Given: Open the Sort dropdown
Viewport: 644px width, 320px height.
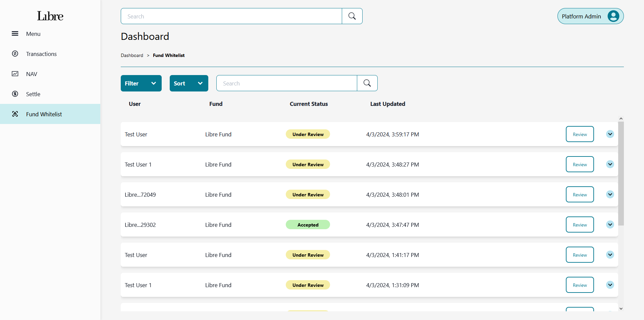Looking at the screenshot, I should (x=189, y=83).
